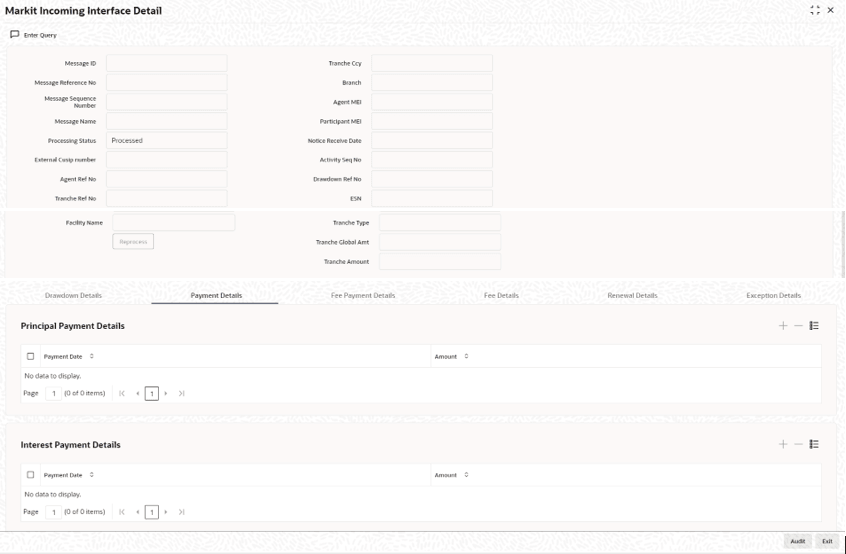
Task: Click the Page number box in Principal Payment Details
Action: pyautogui.click(x=53, y=393)
